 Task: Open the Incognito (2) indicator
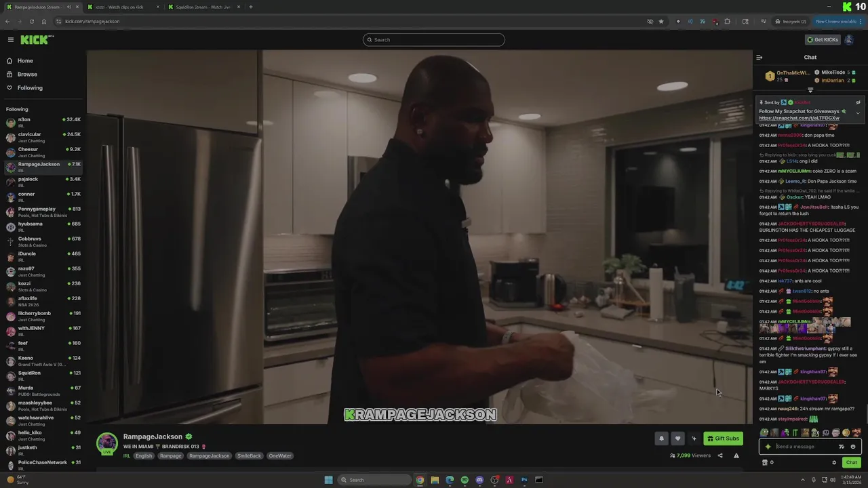(x=791, y=21)
